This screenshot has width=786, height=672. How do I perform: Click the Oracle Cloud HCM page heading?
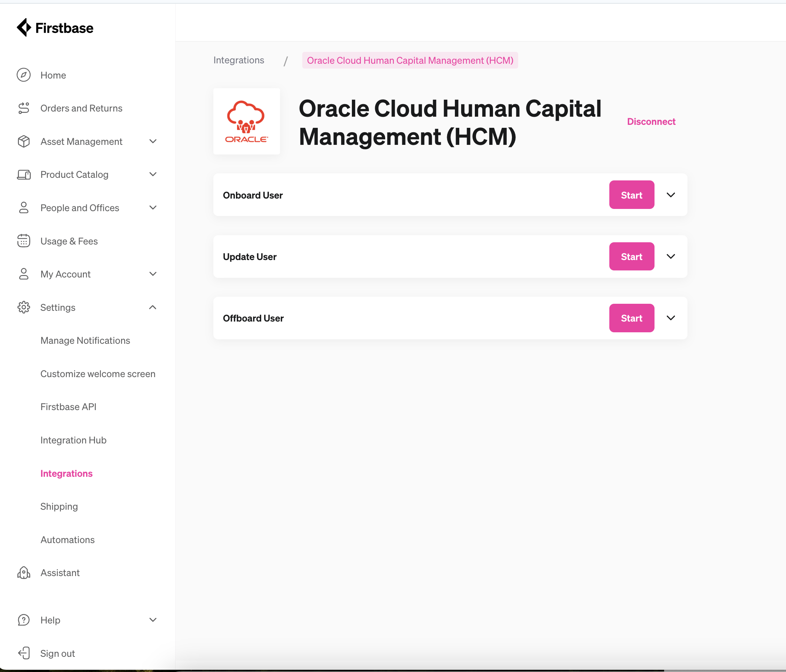point(450,122)
